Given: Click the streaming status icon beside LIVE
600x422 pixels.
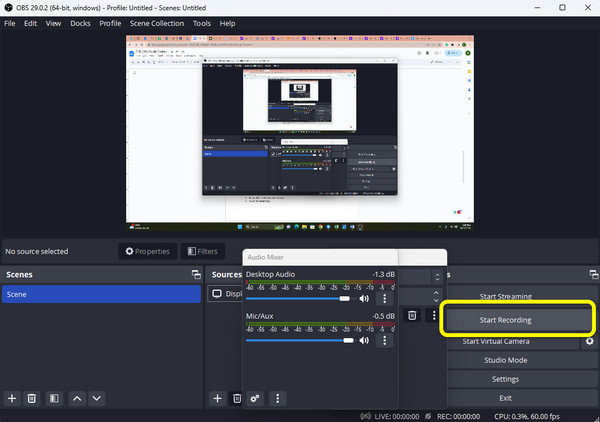Looking at the screenshot, I should coord(365,416).
